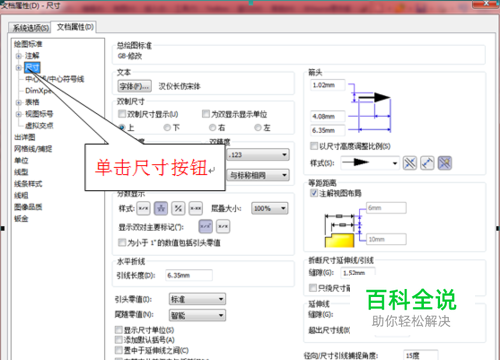Viewport: 500px width, 360px height.
Task: Click the 引线长度 6.35mm field
Action: coord(189,275)
